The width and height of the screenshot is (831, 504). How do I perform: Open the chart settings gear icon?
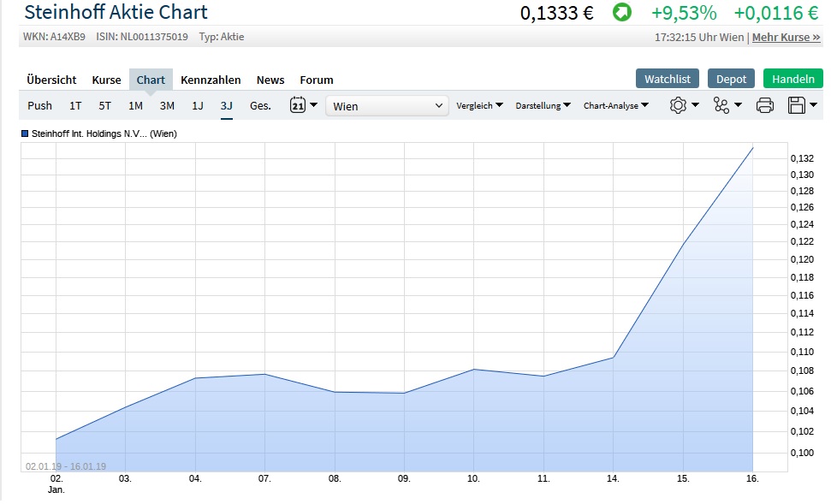click(x=678, y=104)
